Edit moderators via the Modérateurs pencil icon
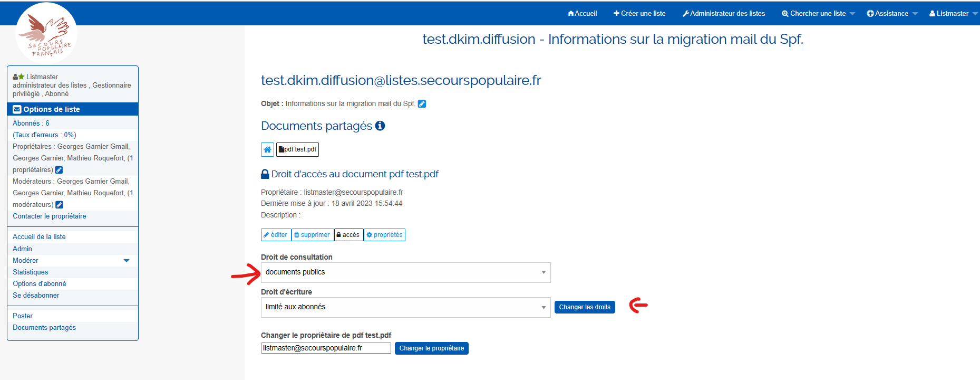The width and height of the screenshot is (980, 380). point(59,205)
